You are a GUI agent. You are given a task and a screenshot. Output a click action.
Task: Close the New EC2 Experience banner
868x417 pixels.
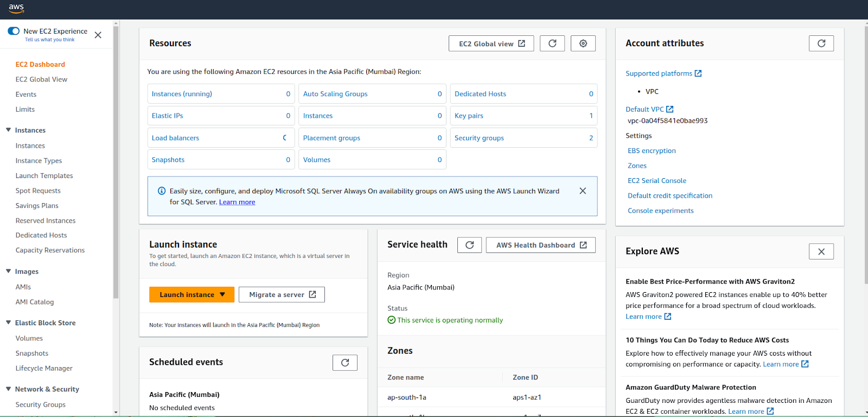point(98,35)
